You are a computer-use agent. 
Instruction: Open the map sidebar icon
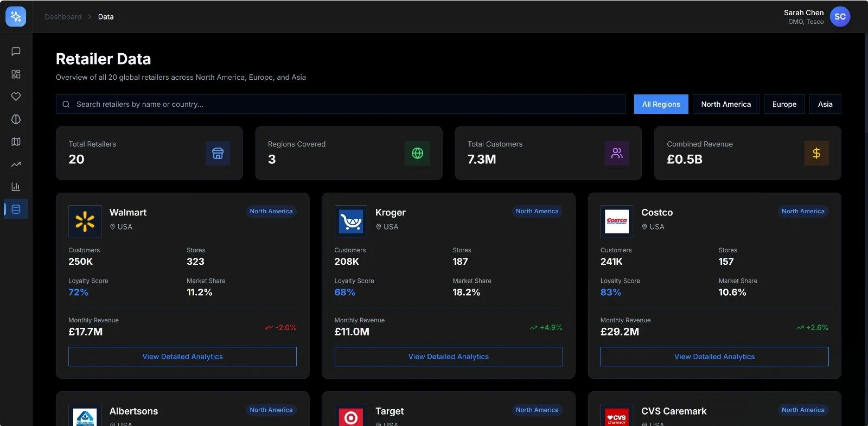16,142
